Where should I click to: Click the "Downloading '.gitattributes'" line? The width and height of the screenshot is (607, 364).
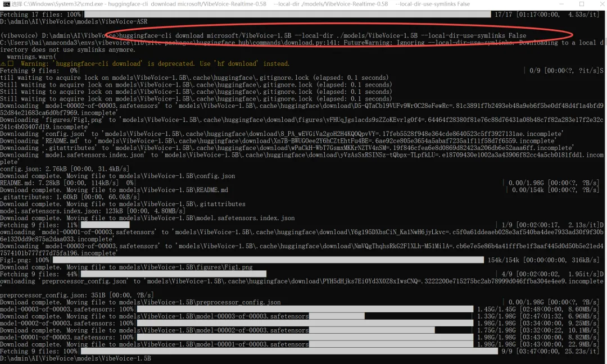pos(287,148)
